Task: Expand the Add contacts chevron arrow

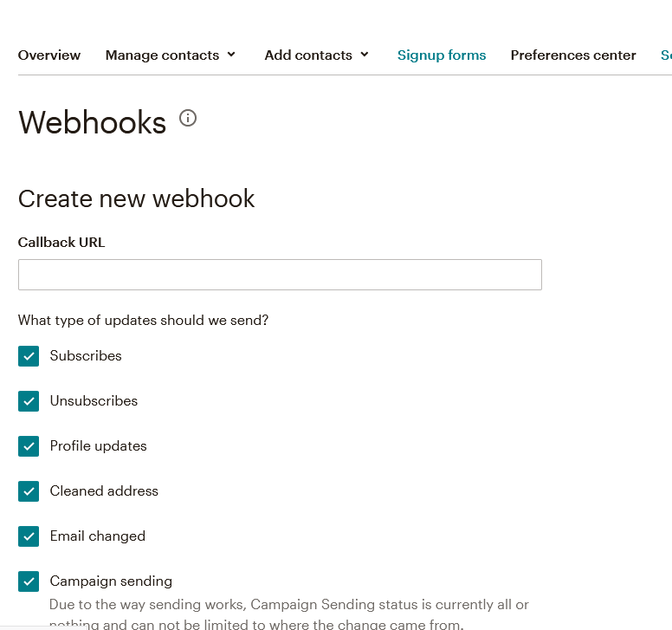Action: point(365,55)
